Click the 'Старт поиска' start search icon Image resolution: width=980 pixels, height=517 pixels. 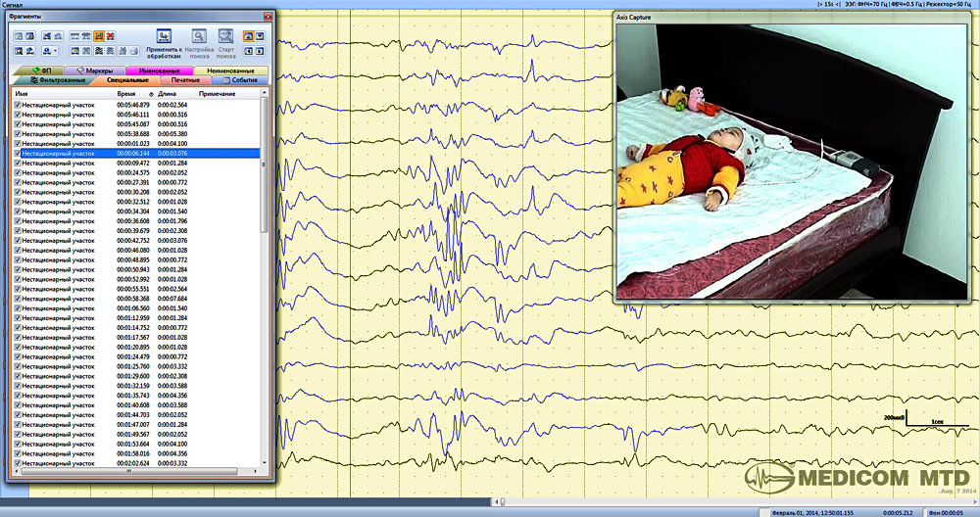(x=226, y=37)
